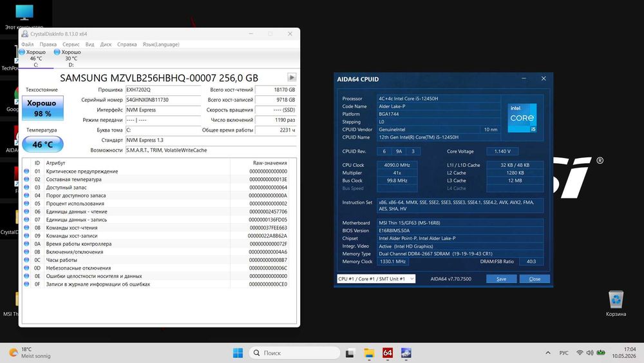This screenshot has height=363, width=644.
Task: Click status dot of attribute 03 Доступный запас
Action: pyautogui.click(x=26, y=188)
